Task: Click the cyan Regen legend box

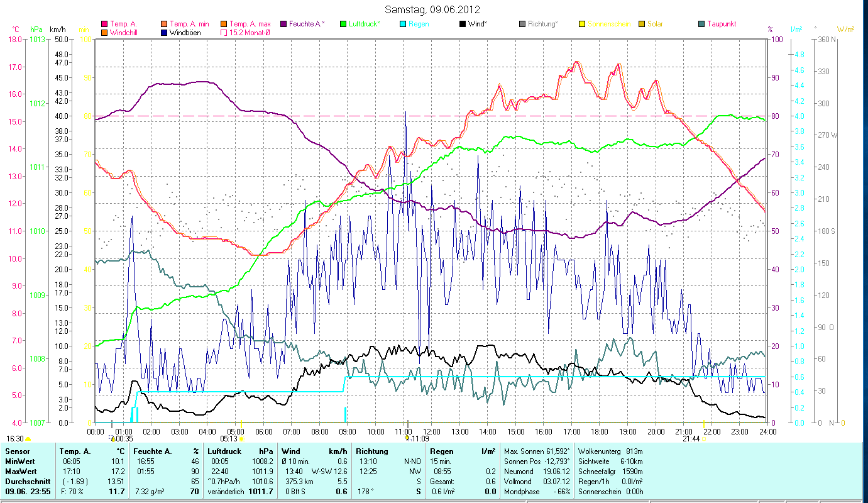Action: 403,24
